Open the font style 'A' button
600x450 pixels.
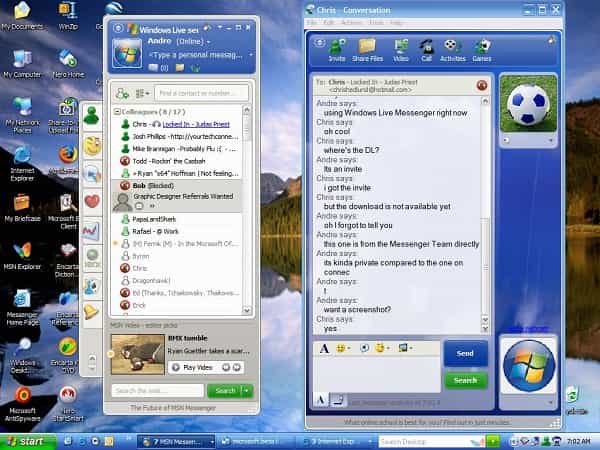(x=325, y=348)
